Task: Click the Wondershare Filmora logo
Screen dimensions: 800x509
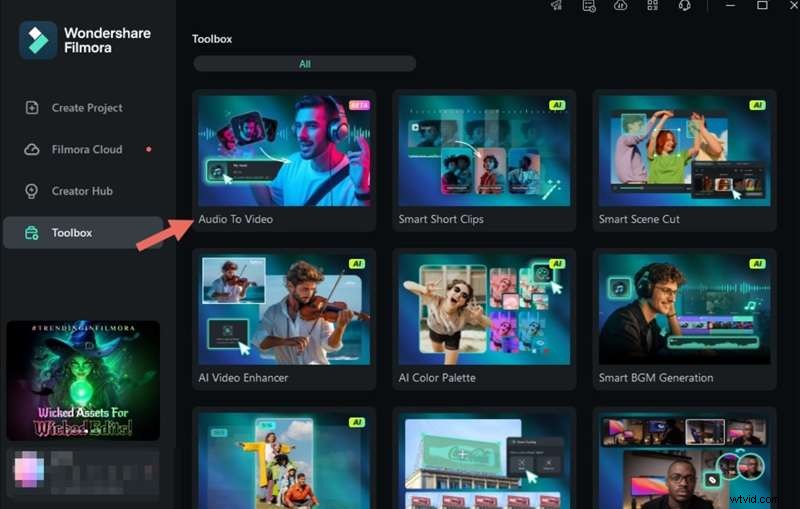Action: pos(38,40)
